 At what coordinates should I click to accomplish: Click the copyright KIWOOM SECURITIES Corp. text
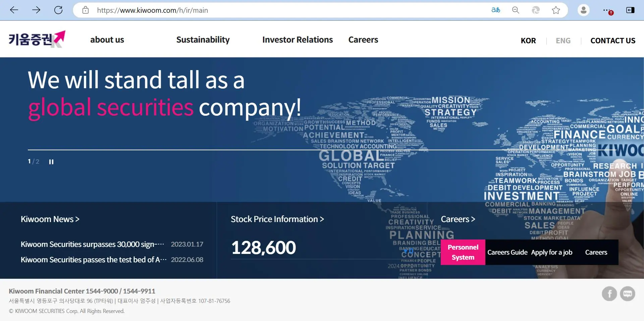[x=66, y=311]
